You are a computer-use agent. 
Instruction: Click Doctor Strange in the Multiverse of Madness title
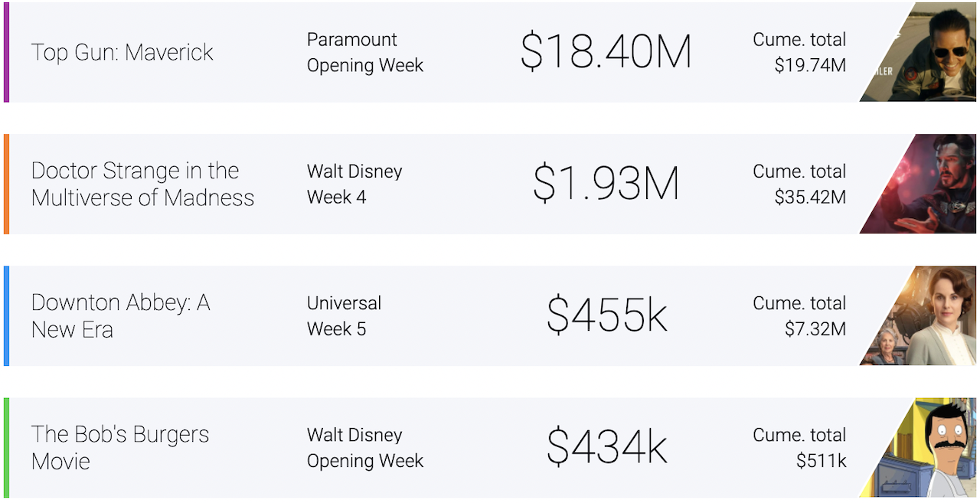pyautogui.click(x=142, y=184)
